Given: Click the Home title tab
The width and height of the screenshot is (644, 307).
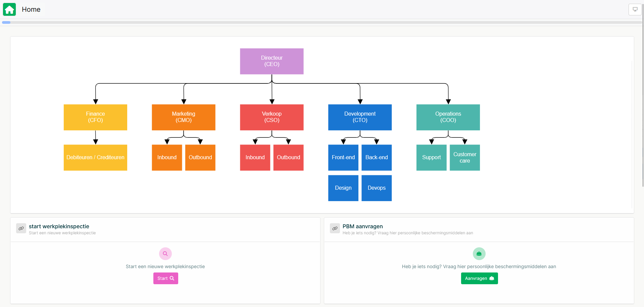Looking at the screenshot, I should [31, 9].
